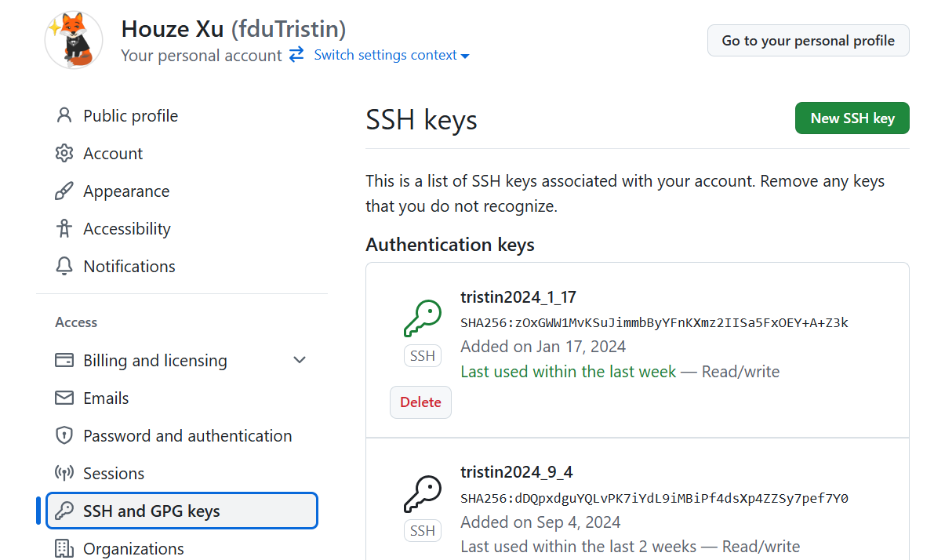
Task: Click the Appearance paintbrush icon
Action: coord(64,191)
